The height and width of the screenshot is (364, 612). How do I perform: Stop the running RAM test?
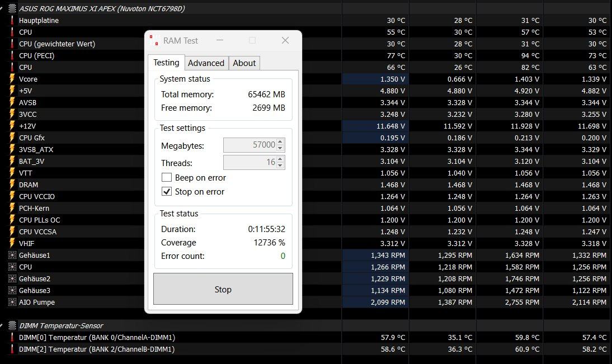tap(223, 289)
